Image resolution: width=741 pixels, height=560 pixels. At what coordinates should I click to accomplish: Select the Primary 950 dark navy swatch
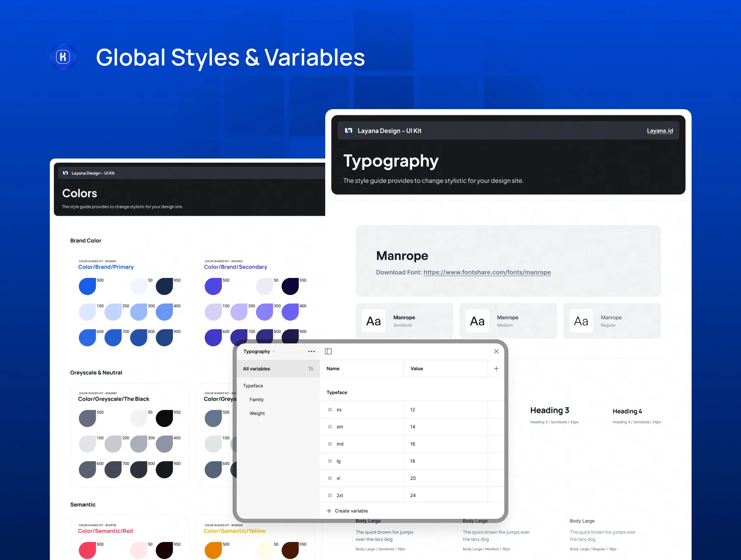point(164,286)
